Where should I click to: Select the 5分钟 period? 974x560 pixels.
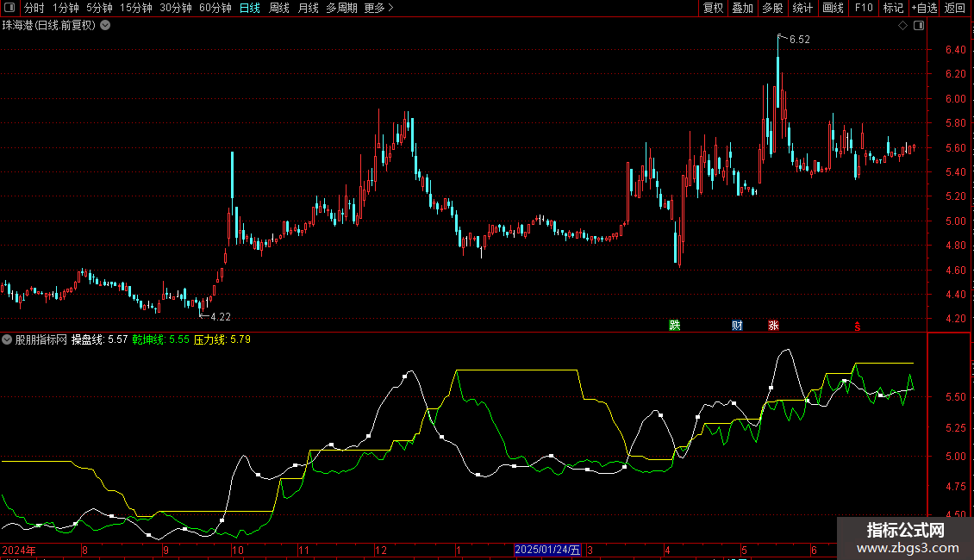pyautogui.click(x=99, y=8)
